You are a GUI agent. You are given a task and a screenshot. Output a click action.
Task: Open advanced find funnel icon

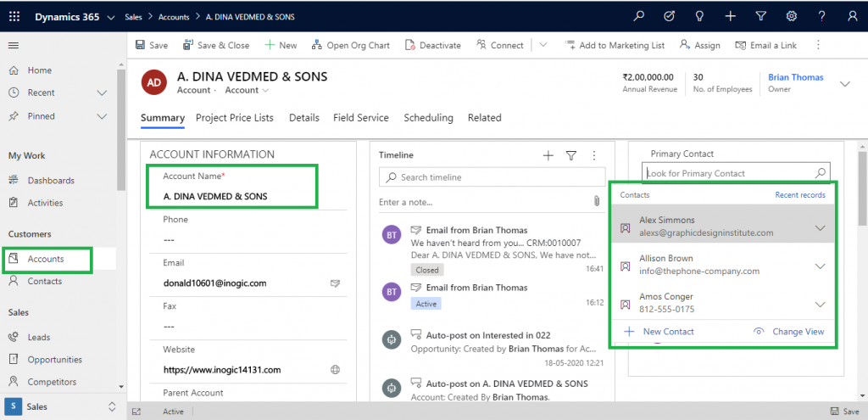coord(761,17)
